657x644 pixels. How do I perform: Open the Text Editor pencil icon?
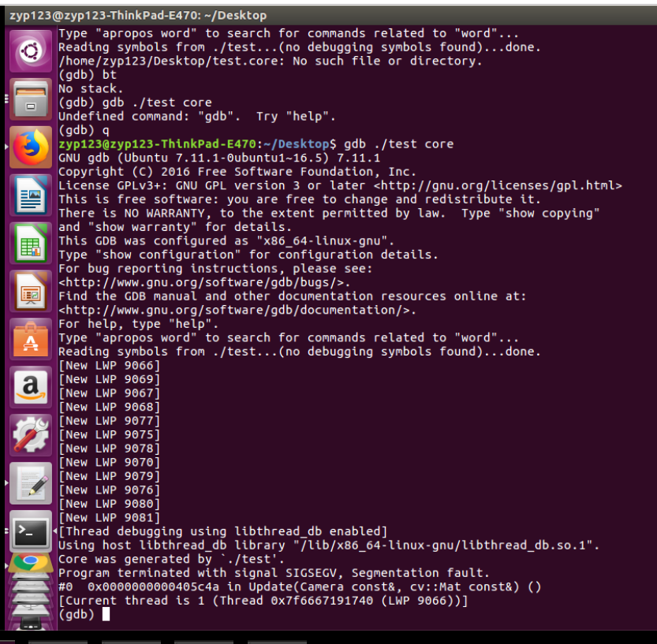point(31,484)
